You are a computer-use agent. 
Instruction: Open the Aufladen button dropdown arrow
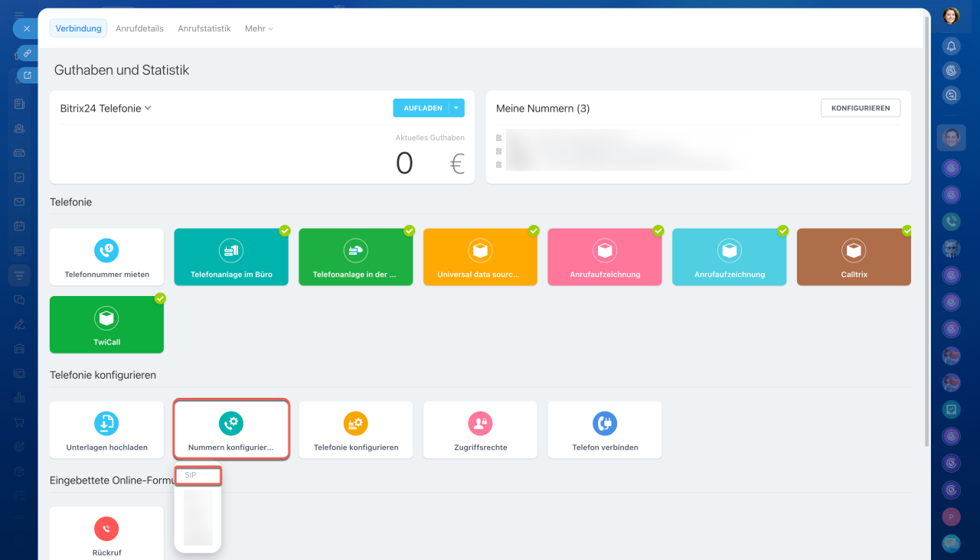tap(456, 108)
